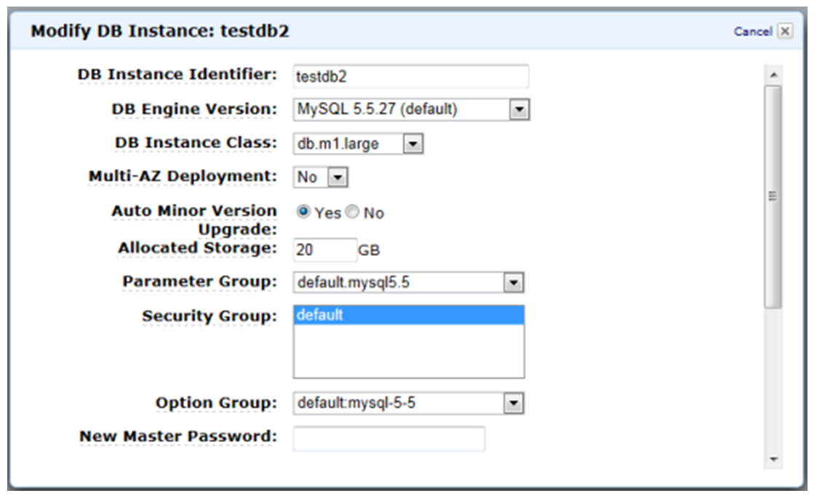
Task: Click the Multi-AZ Deployment label
Action: (x=183, y=176)
